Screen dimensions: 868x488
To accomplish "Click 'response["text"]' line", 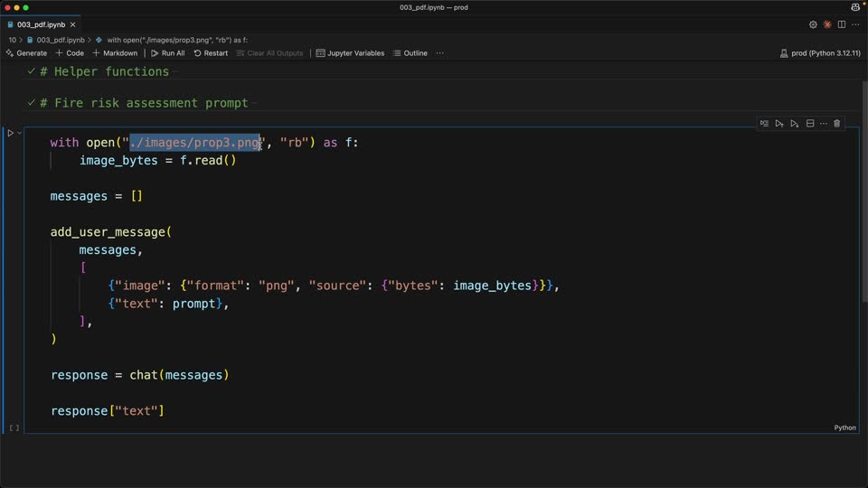I will point(108,410).
